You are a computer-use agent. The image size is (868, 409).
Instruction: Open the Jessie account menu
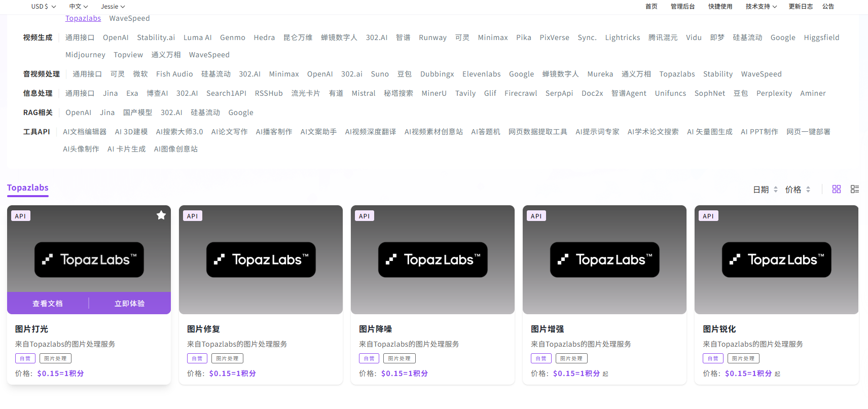(x=113, y=7)
